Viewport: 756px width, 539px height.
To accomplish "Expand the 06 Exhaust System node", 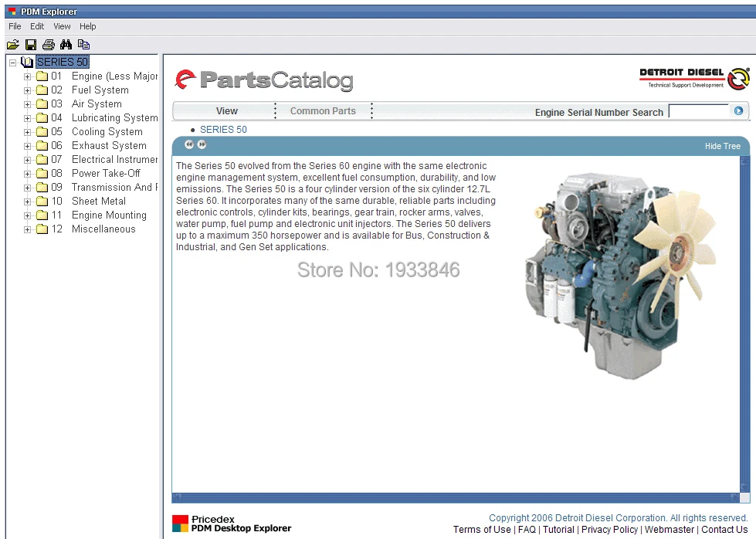I will 28,146.
